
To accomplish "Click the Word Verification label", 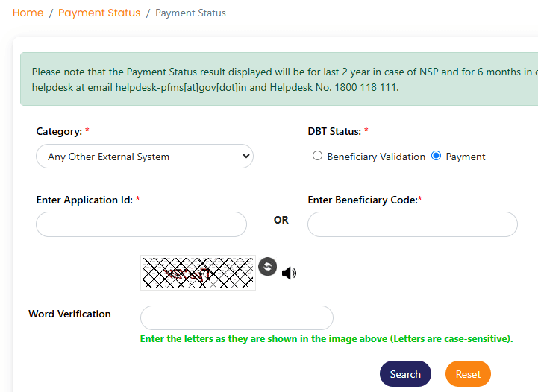I will click(x=69, y=314).
